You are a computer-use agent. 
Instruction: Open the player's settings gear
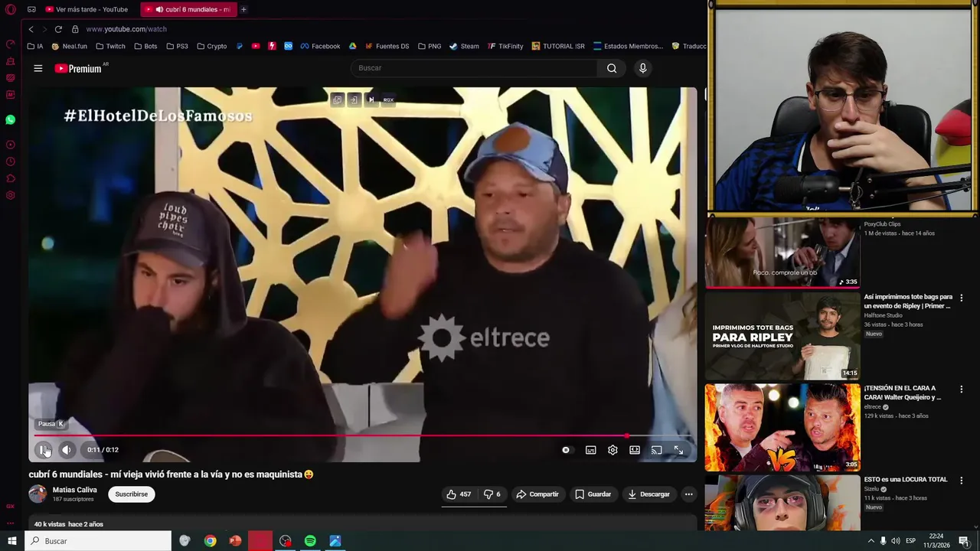(612, 450)
